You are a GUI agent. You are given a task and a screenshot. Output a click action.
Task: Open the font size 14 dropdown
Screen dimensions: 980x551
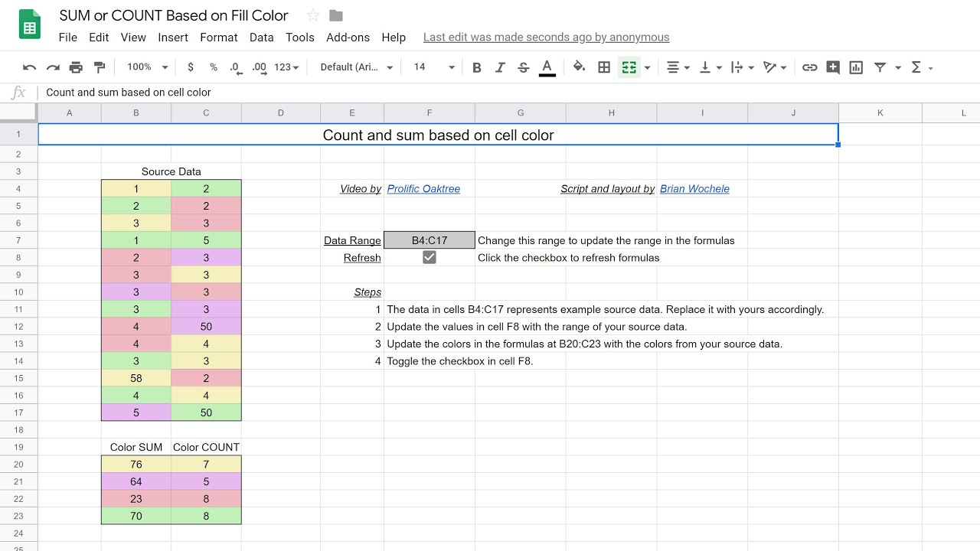pyautogui.click(x=433, y=67)
